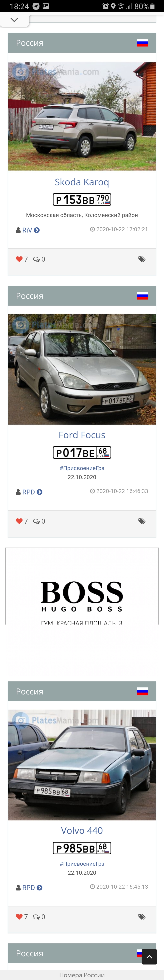
Task: Open user RiV profile arrow
Action: (x=37, y=230)
